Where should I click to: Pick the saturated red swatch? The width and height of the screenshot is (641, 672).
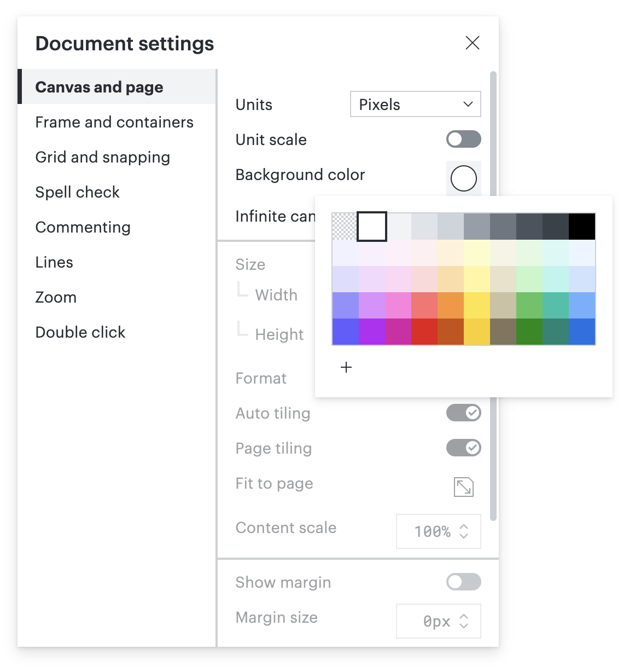[x=424, y=332]
